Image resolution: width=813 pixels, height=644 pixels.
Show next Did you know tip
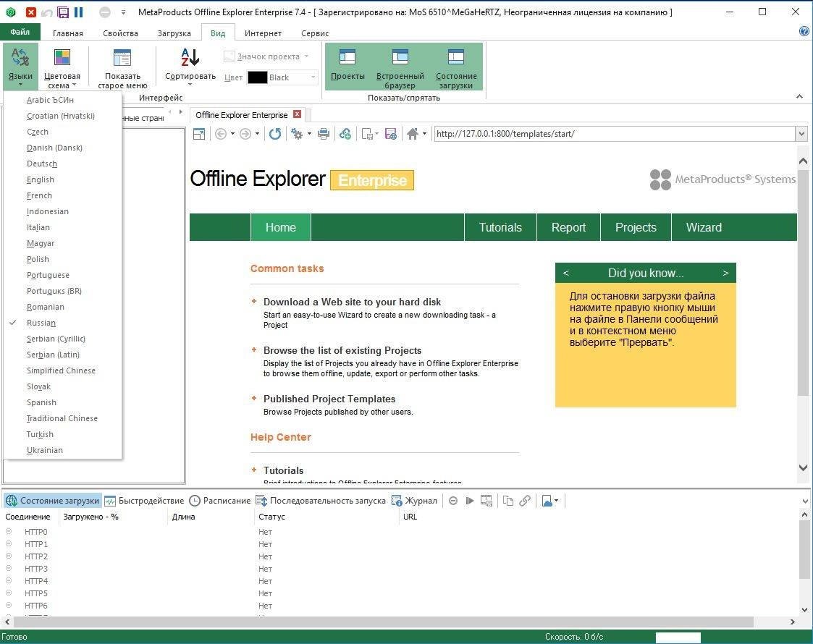click(x=725, y=273)
